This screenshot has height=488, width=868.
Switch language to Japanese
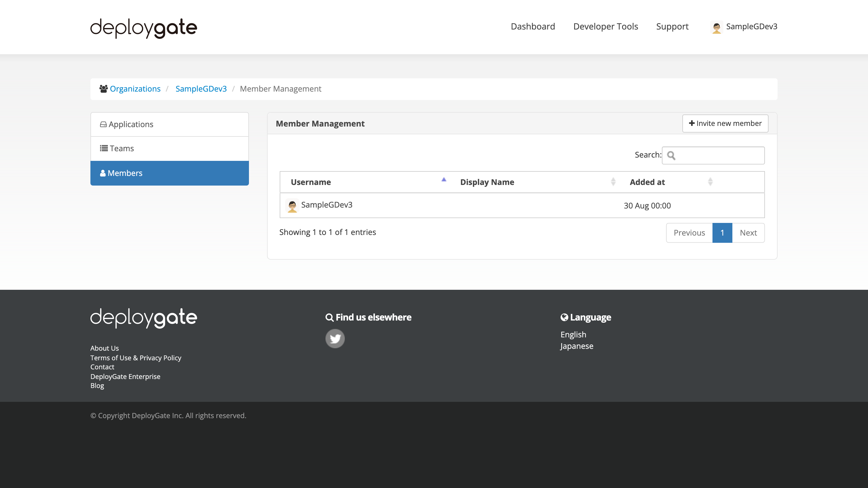tap(577, 346)
